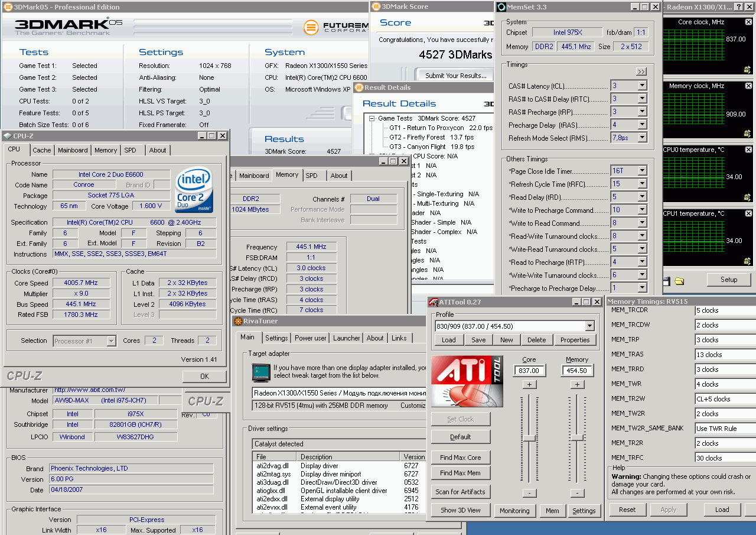Click the Intel Core 2 Duo logo in CPU-Z

click(x=194, y=190)
